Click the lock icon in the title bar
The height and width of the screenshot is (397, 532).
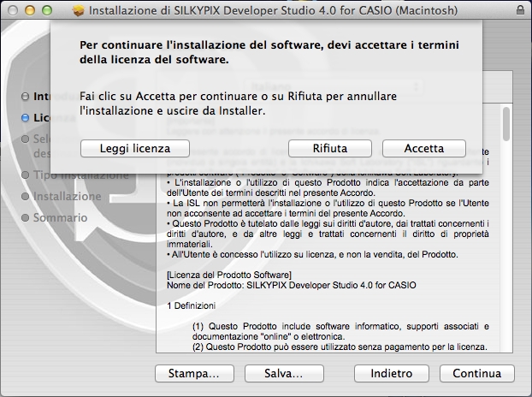point(520,10)
